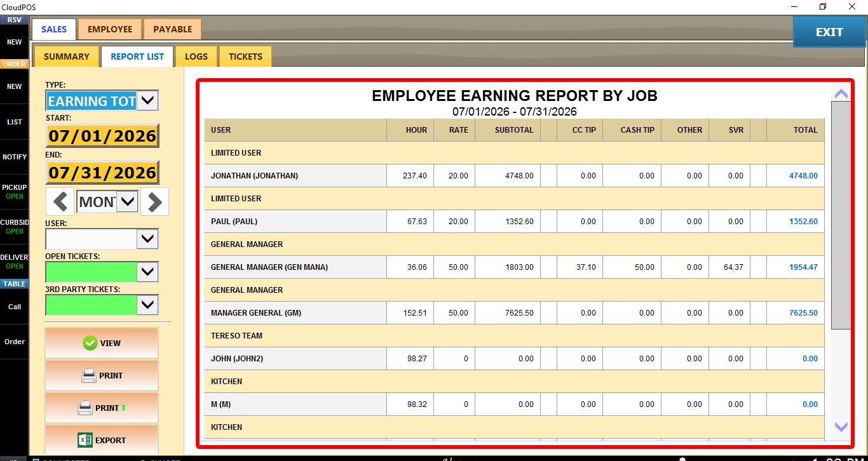Viewport: 868px width, 461px height.
Task: Click the START date field 07/01/2026
Action: pyautogui.click(x=102, y=136)
